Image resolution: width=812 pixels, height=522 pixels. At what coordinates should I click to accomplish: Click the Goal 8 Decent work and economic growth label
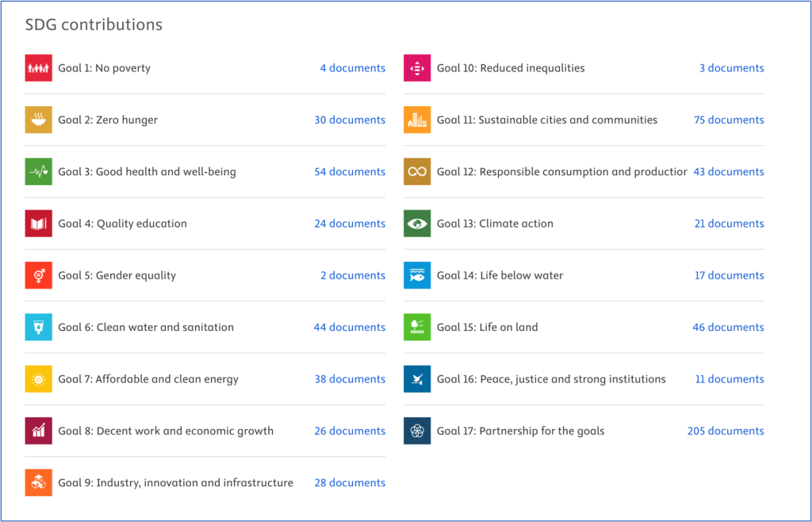coord(166,431)
